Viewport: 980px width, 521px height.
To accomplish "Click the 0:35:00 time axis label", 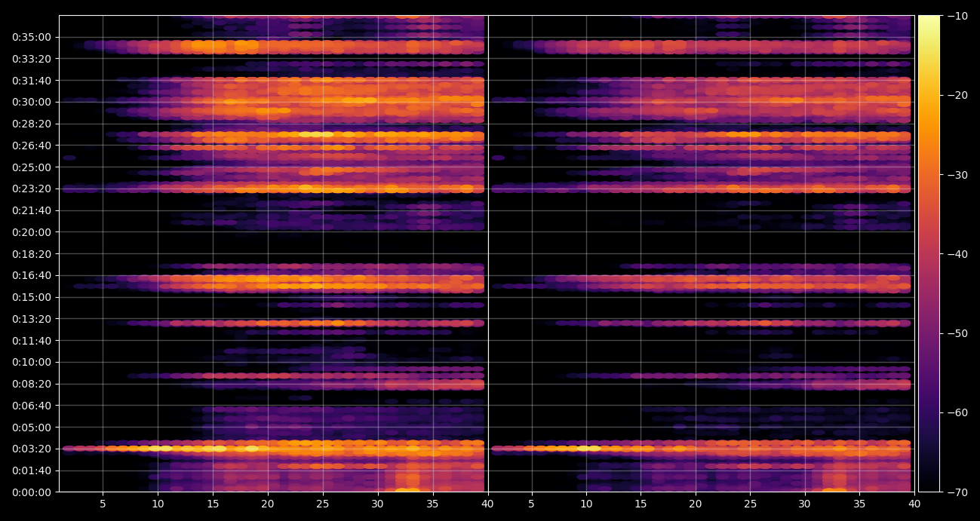I will tap(31, 37).
